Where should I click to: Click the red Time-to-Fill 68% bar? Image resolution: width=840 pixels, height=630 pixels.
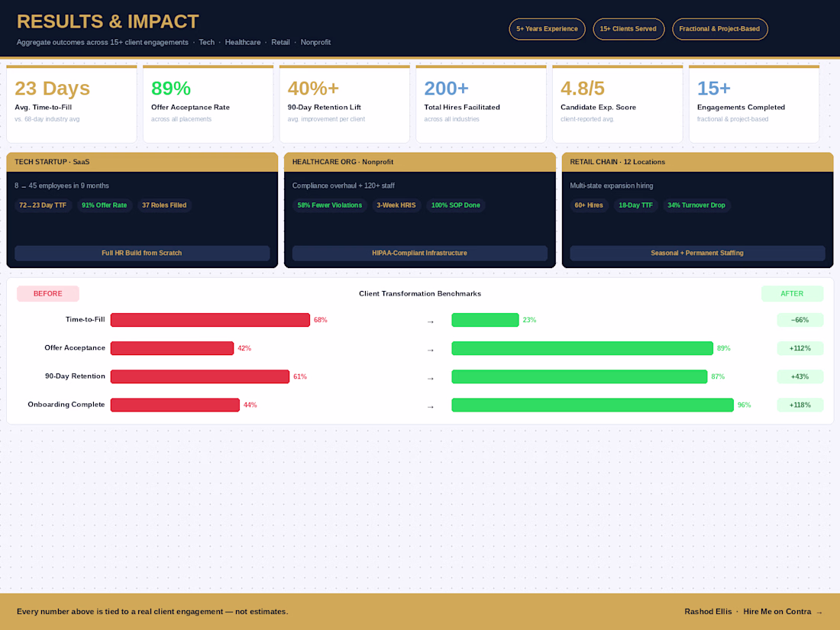point(210,320)
